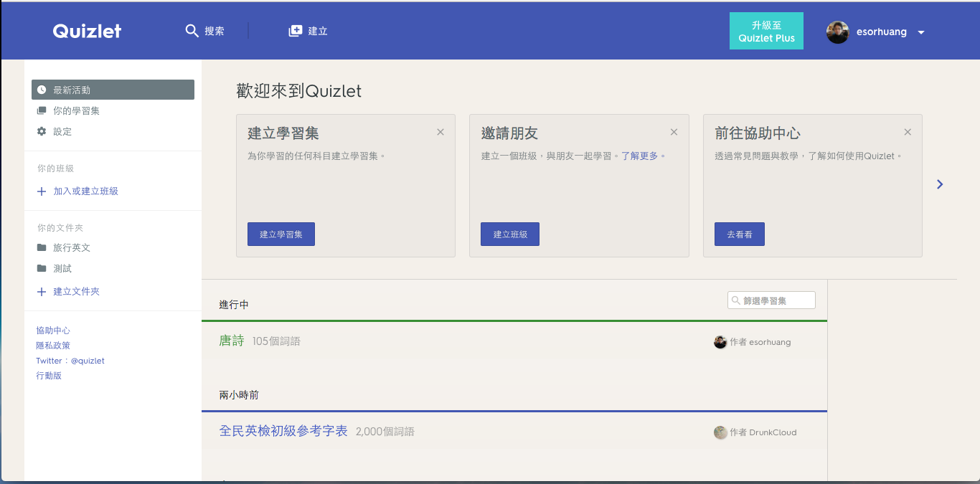Click 作者 esorhuang author text
This screenshot has height=484, width=980.
760,342
